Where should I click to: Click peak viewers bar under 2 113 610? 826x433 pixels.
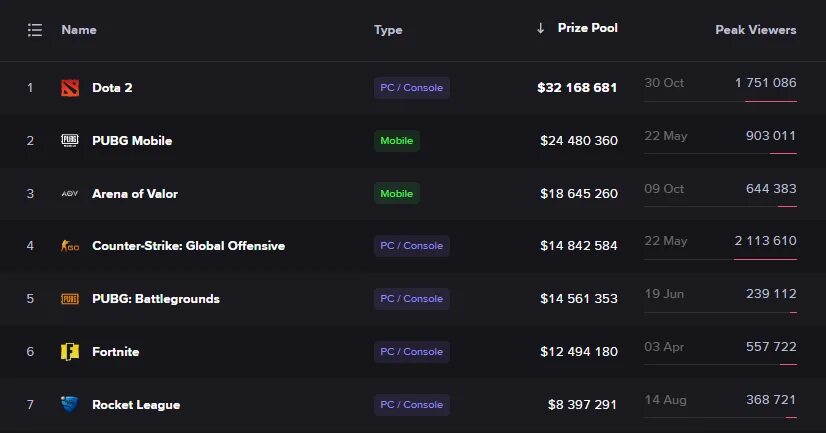point(765,259)
